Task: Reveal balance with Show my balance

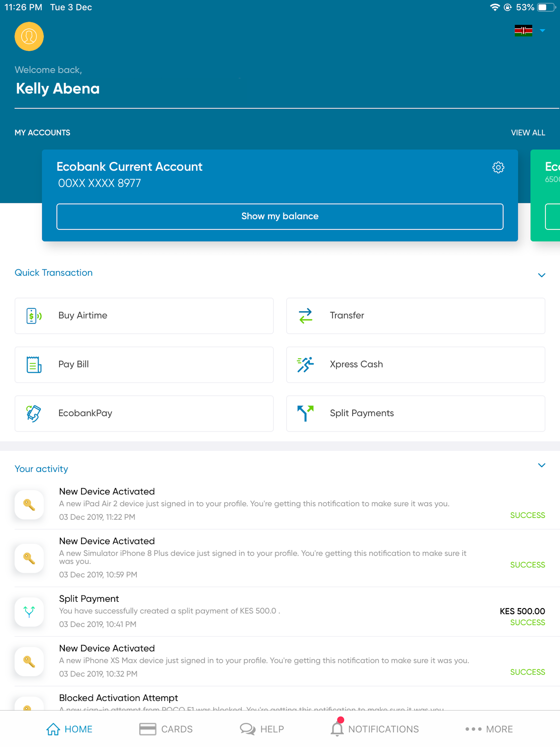Action: [280, 217]
